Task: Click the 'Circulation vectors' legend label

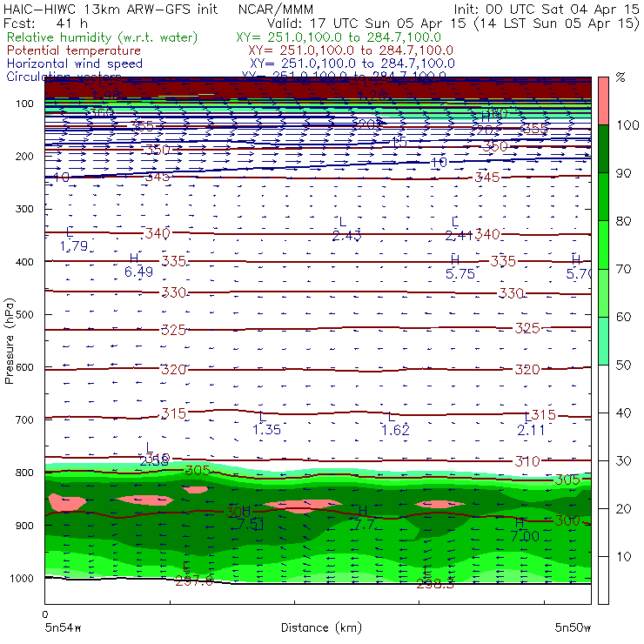Action: tap(64, 76)
